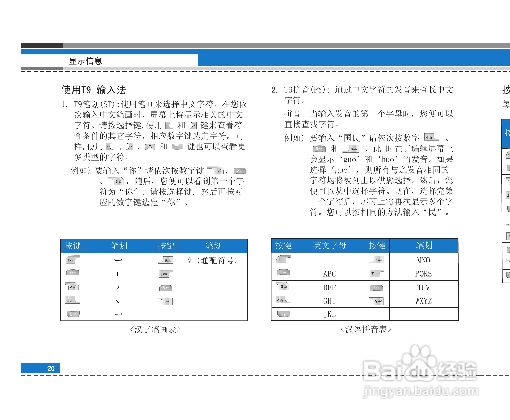Click the 7 pqrs key icon in the pinyin table
This screenshot has width=510, height=420.
[x=377, y=274]
